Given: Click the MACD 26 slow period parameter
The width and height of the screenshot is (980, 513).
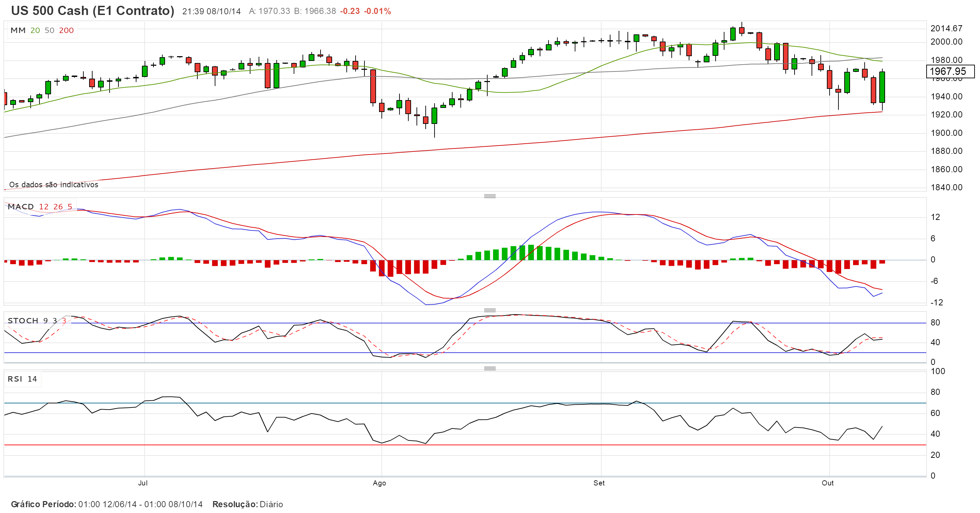Looking at the screenshot, I should (58, 207).
